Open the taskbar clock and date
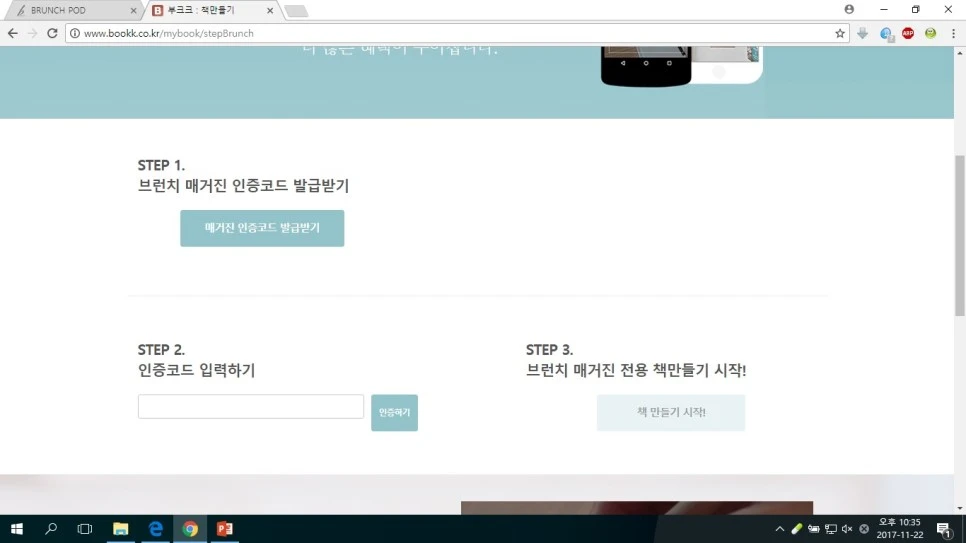The width and height of the screenshot is (966, 543). pos(899,529)
